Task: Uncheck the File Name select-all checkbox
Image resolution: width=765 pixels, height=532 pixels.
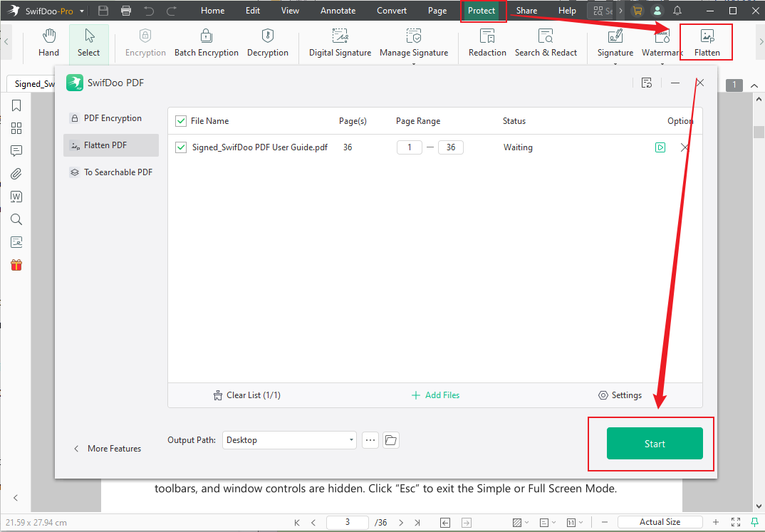Action: (x=181, y=121)
